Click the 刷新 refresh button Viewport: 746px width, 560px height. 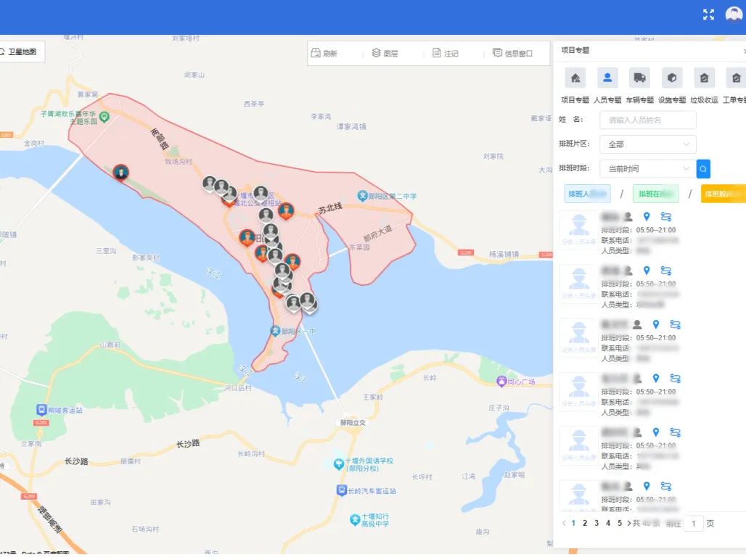324,54
